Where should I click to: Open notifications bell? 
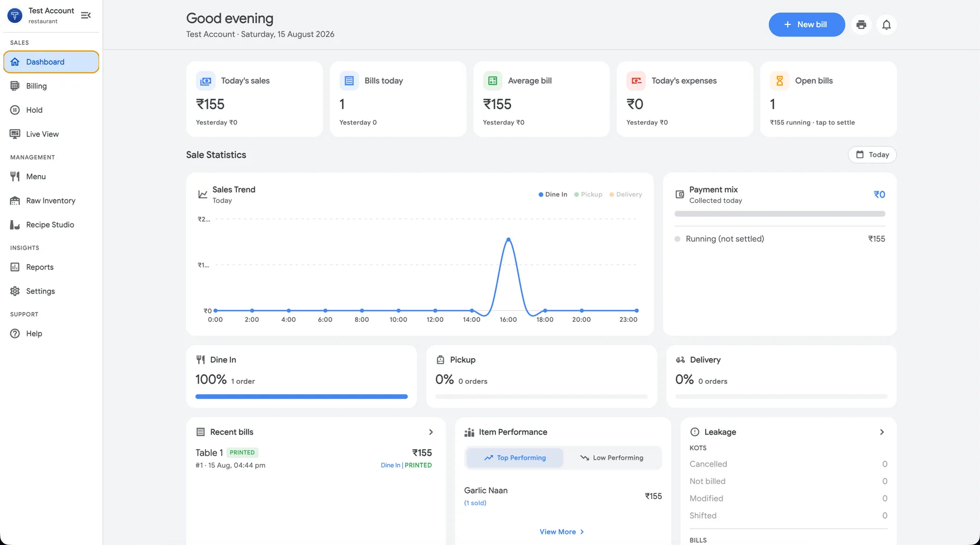(886, 25)
